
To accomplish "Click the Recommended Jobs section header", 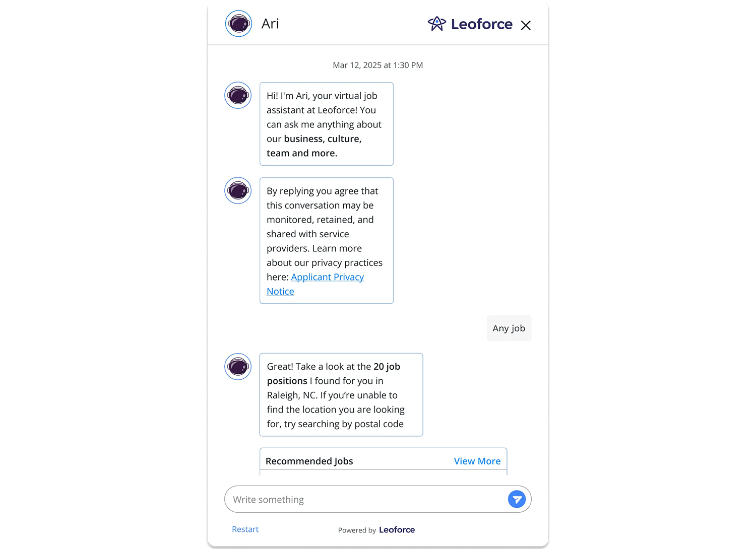I will pos(309,461).
